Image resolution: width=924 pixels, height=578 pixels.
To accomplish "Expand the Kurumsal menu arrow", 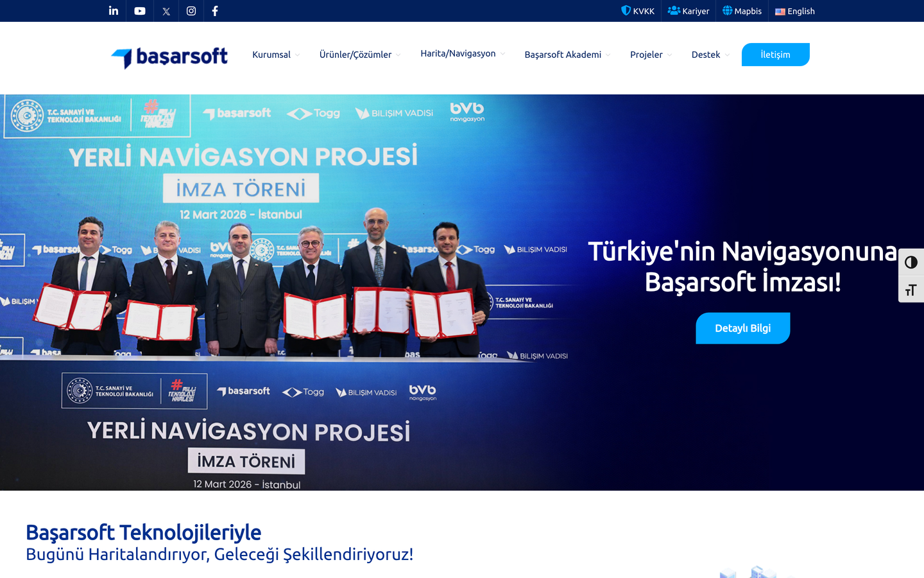I will coord(298,55).
